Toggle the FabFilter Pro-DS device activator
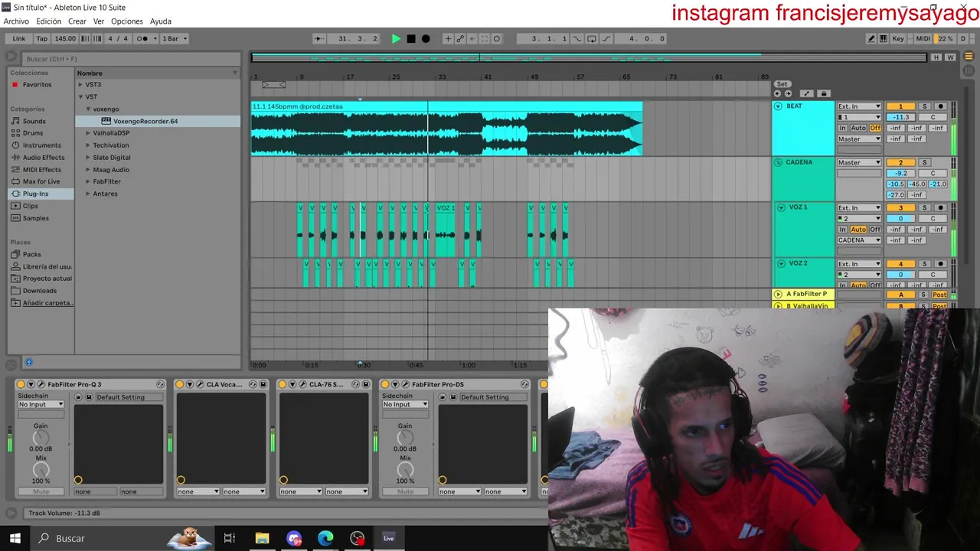 pos(385,384)
